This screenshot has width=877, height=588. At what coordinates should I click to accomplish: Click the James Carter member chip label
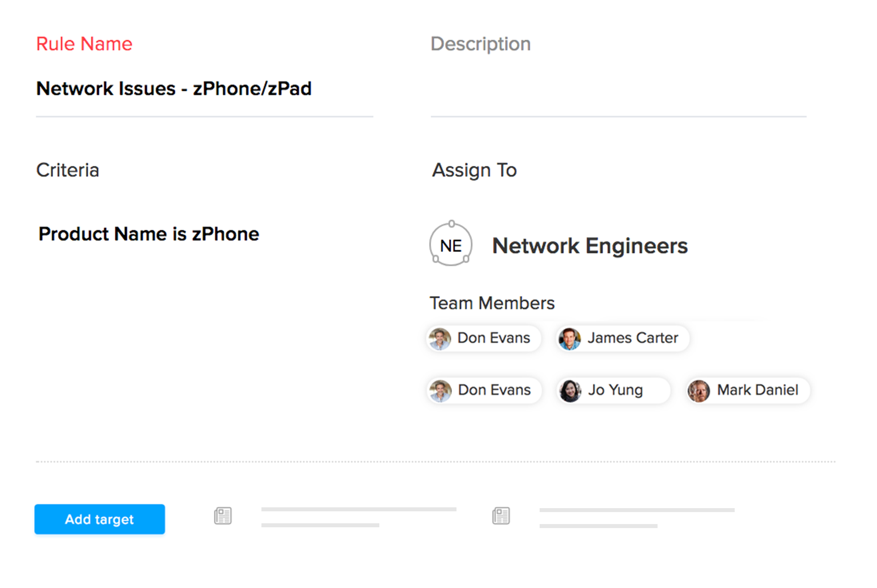pyautogui.click(x=632, y=338)
